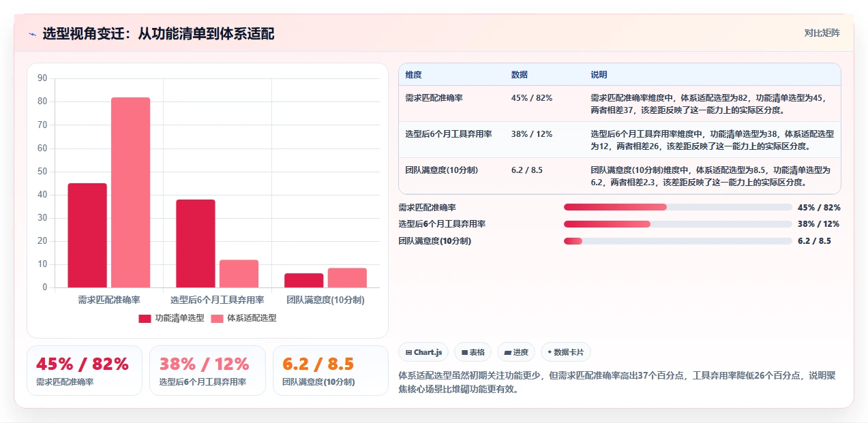Click the description text in the 需求匹配准确率 row
868x423 pixels.
(709, 104)
